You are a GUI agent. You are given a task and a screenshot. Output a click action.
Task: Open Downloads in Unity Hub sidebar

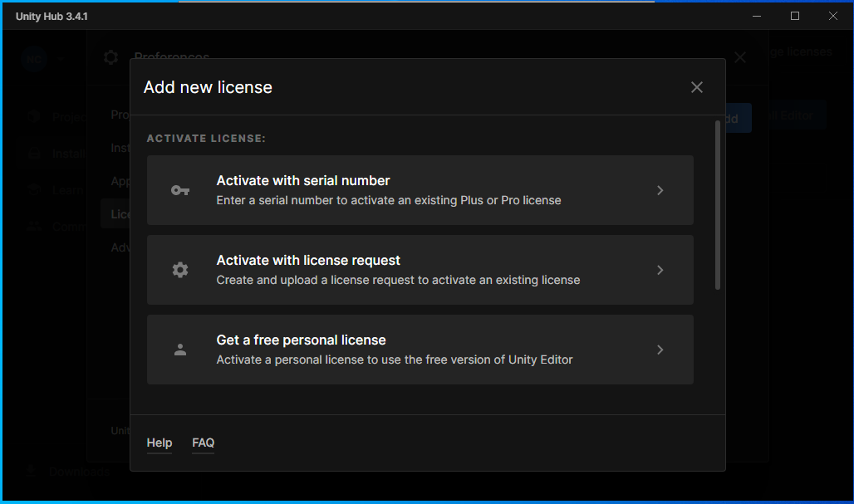[x=68, y=472]
